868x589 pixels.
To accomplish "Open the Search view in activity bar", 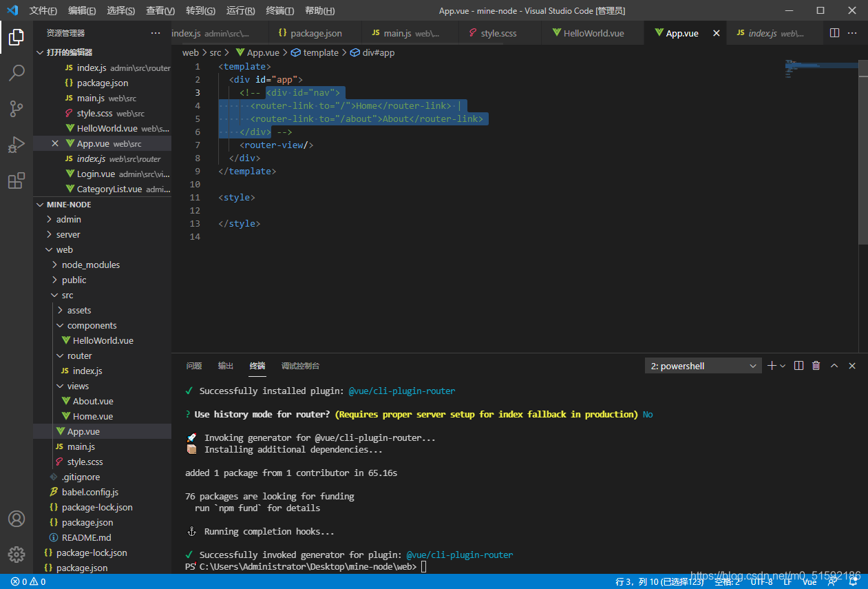I will click(x=17, y=72).
